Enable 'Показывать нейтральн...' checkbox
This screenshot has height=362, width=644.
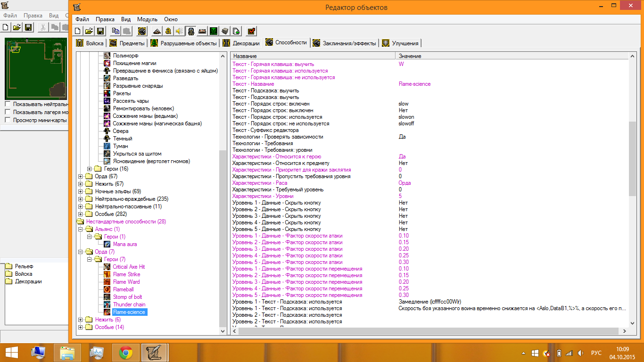(x=8, y=104)
